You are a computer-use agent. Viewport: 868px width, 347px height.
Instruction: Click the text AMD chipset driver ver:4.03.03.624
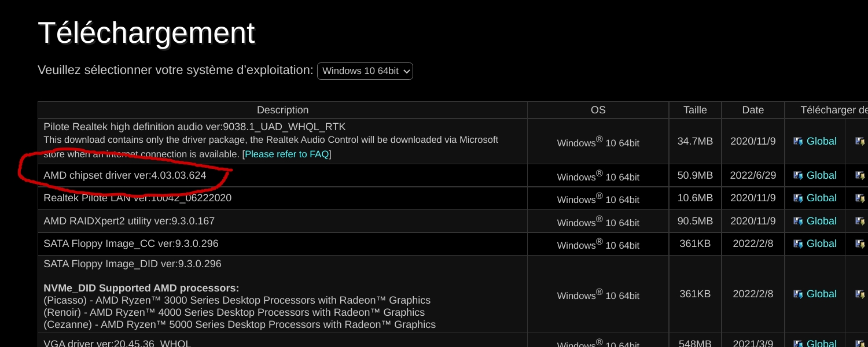[125, 175]
